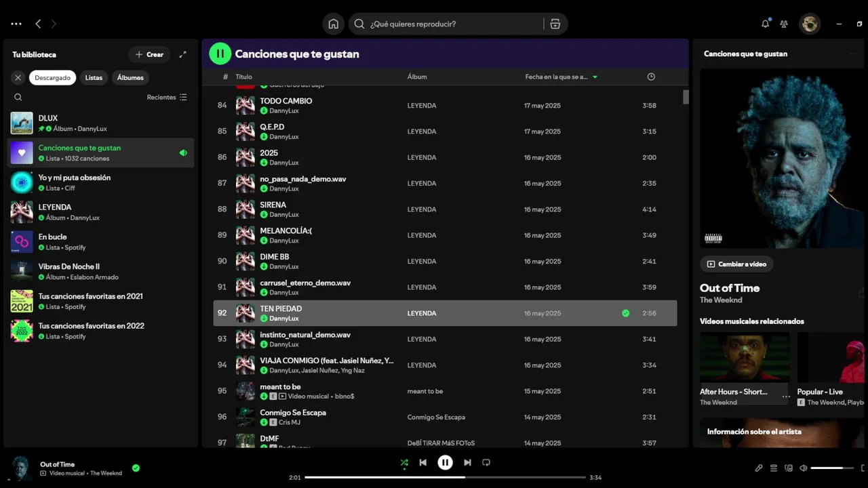Open 'Tus canciones favoritas en 2022' playlist
The image size is (868, 488).
click(100, 331)
